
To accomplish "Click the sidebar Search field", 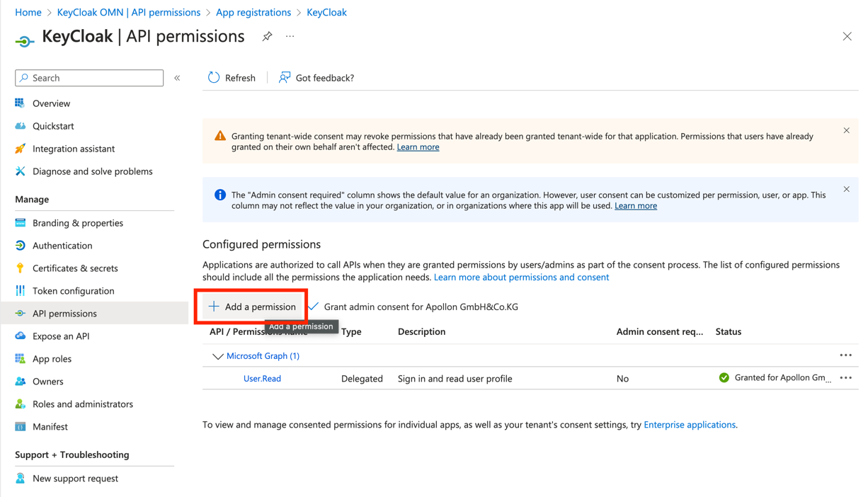I will (89, 78).
